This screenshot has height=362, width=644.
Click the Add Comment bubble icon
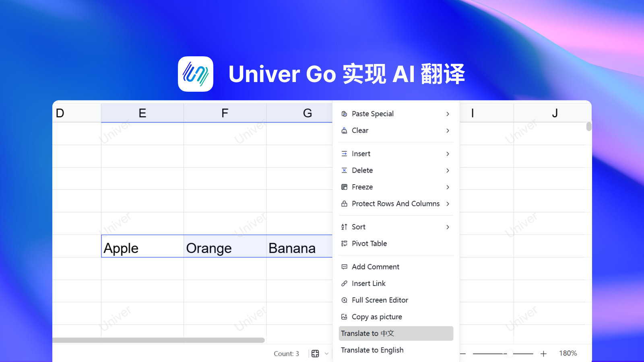pos(344,267)
